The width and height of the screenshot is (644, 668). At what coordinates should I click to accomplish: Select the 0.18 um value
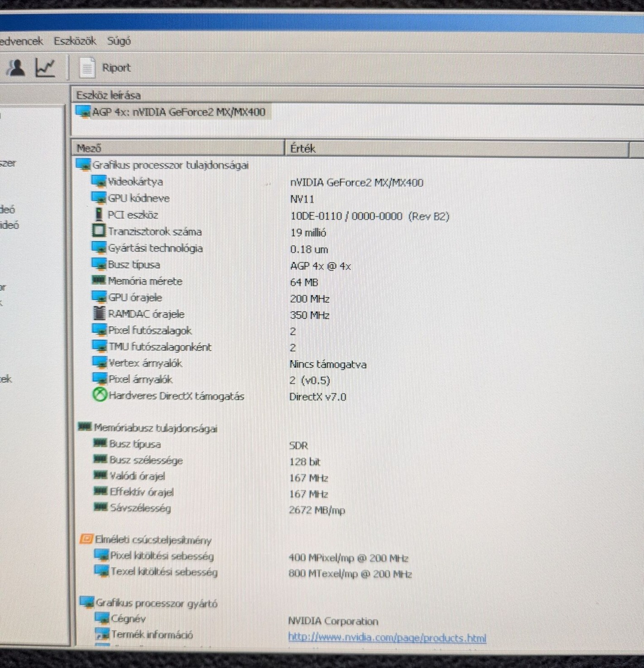click(x=309, y=249)
